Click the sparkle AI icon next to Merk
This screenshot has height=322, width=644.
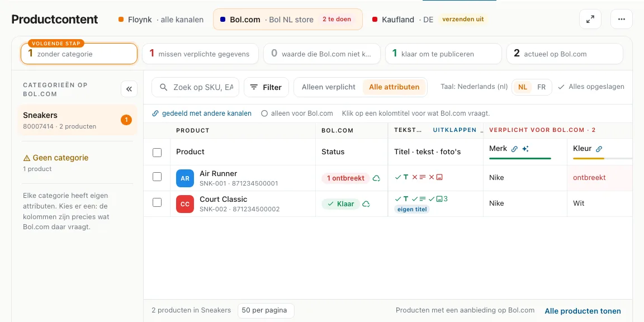[525, 149]
